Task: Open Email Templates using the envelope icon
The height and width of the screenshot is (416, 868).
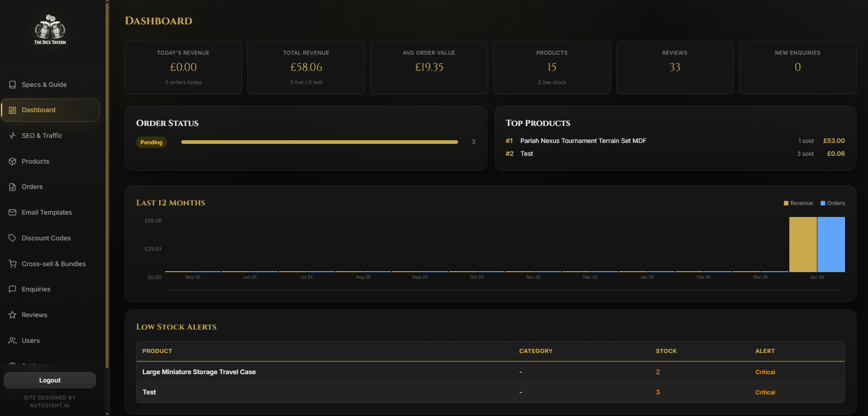Action: 12,212
